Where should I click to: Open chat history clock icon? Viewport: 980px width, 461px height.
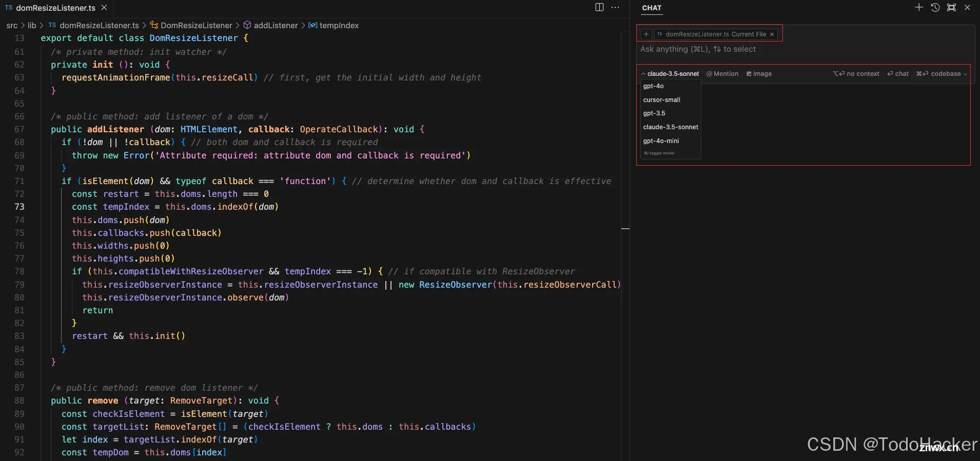coord(935,7)
